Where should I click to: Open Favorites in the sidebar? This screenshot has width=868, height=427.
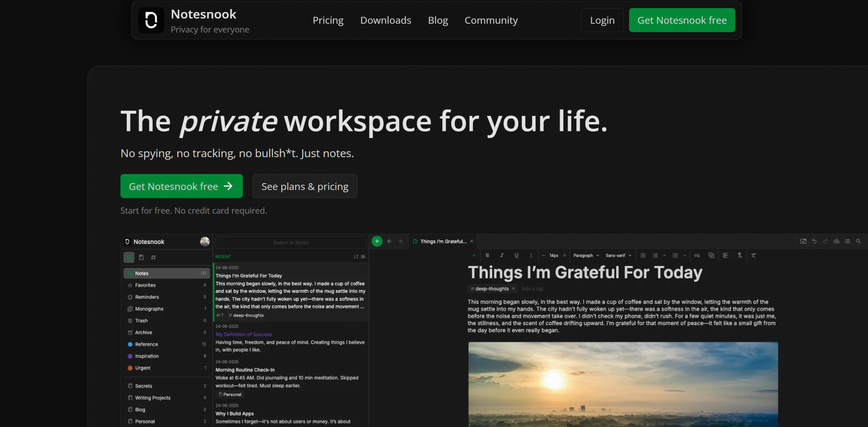166,285
